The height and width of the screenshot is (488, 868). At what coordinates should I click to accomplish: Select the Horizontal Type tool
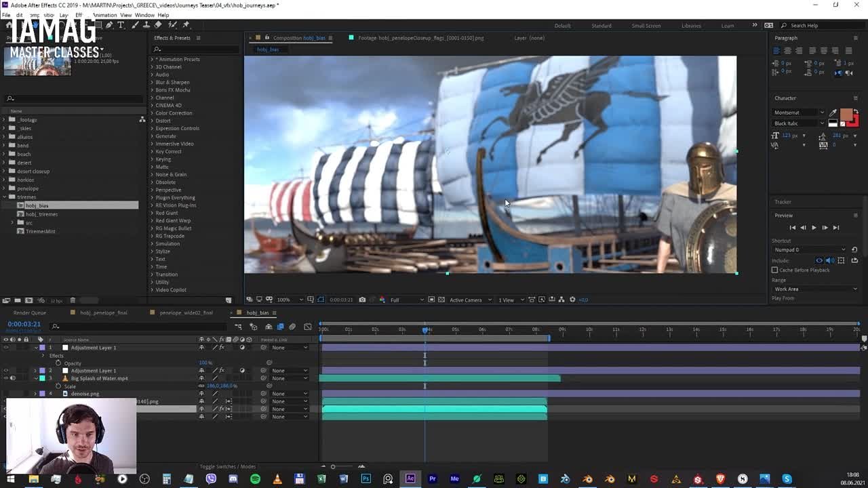click(121, 25)
